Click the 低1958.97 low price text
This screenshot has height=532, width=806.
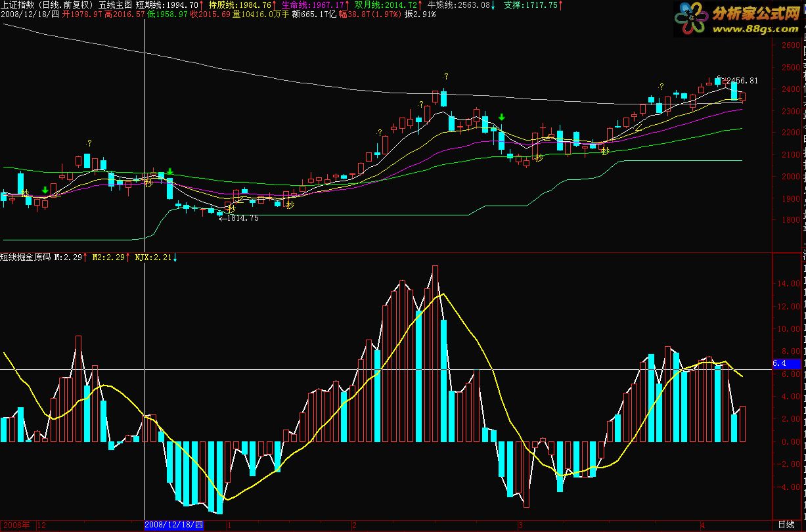[168, 14]
